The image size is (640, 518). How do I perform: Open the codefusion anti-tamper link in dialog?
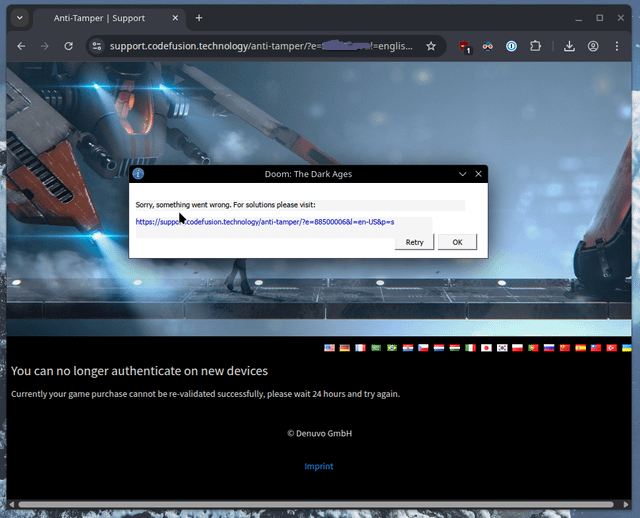(265, 222)
